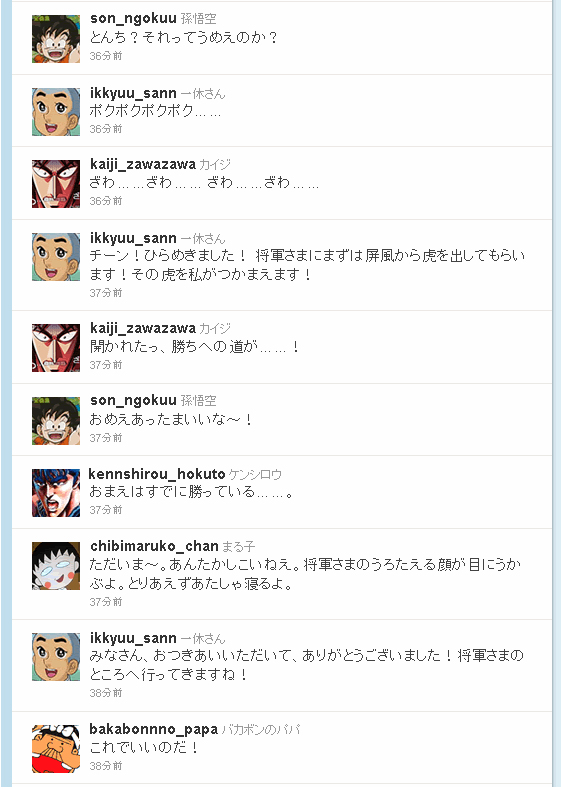Open kennshirou_hokuto profile picture
This screenshot has height=789, width=561.
[56, 493]
